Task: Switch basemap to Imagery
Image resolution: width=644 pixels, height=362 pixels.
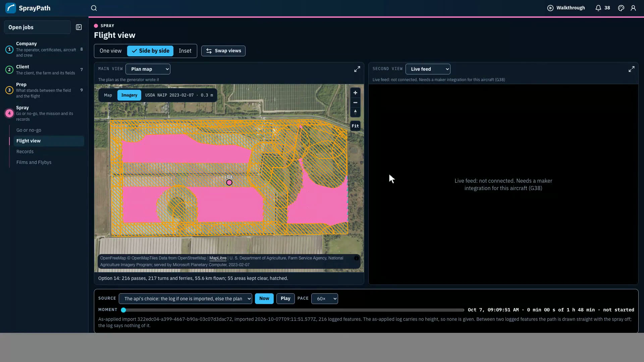Action: pyautogui.click(x=129, y=95)
